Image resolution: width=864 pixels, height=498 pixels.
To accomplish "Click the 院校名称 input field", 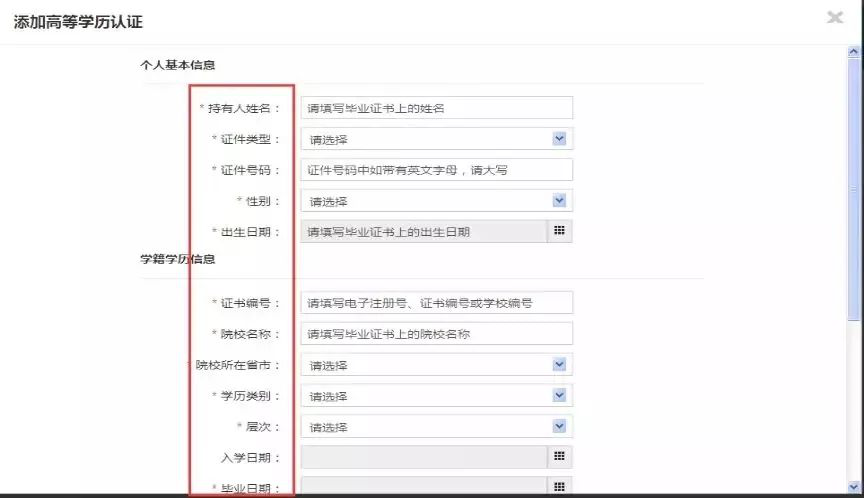I will [436, 333].
